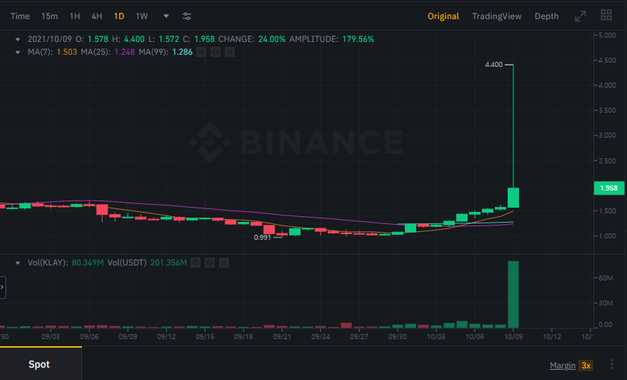Click the 09/30 date axis label
This screenshot has height=380, width=627.
[397, 337]
